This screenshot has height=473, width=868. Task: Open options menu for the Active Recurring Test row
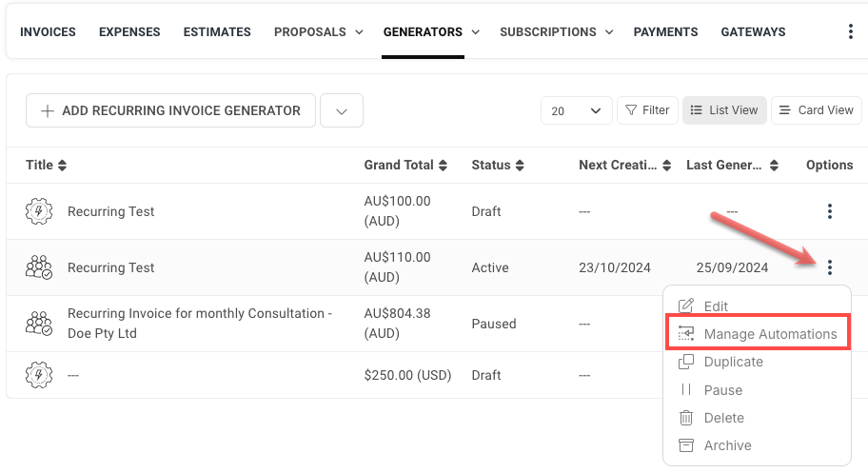coord(829,267)
